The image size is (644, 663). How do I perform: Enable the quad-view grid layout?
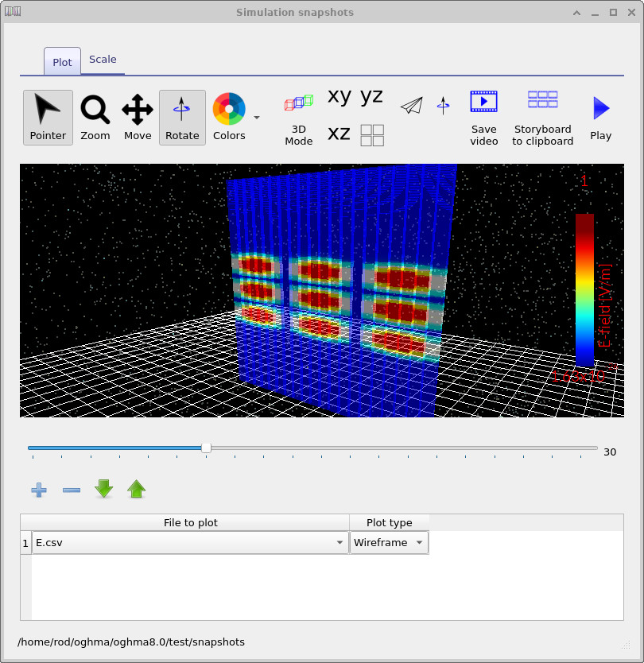370,134
